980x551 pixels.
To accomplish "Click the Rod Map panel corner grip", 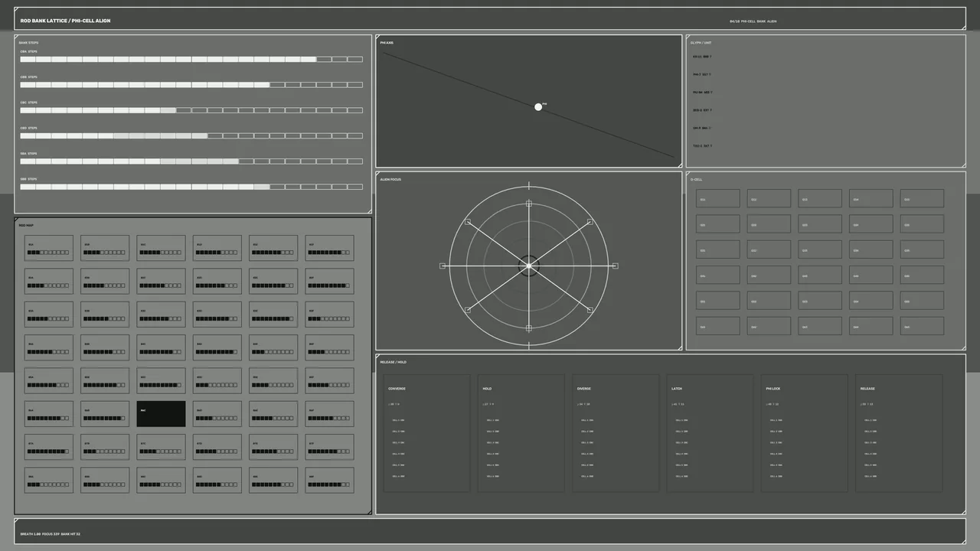I will pyautogui.click(x=369, y=512).
